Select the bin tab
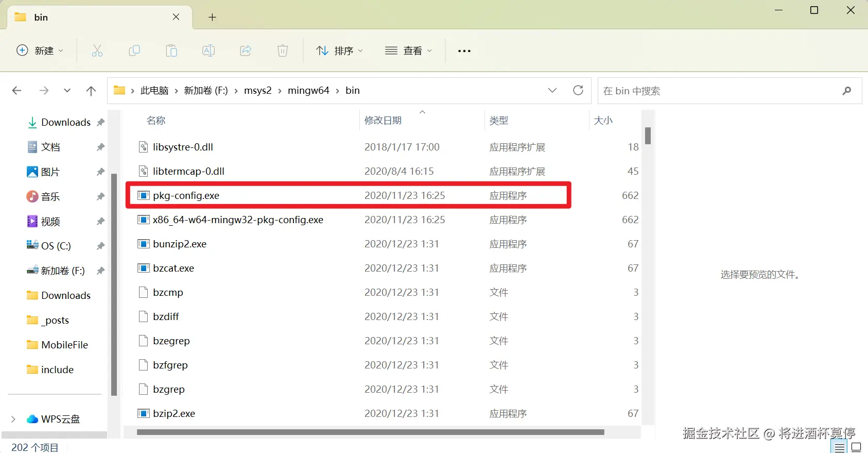This screenshot has height=453, width=868. 100,17
